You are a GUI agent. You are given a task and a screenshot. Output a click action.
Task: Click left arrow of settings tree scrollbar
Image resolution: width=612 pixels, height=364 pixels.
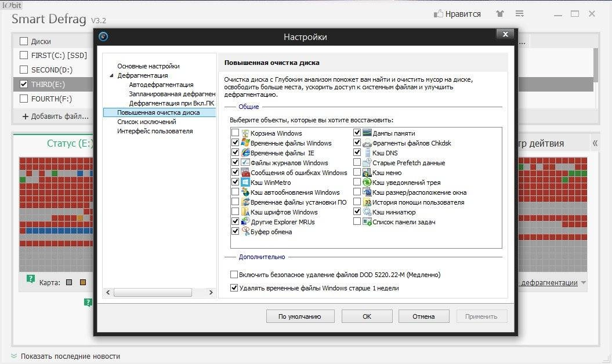108,292
